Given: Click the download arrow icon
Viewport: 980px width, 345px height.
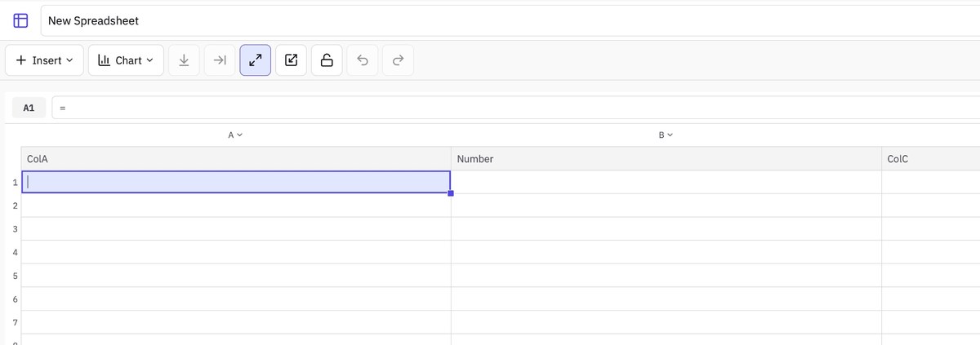Looking at the screenshot, I should [x=185, y=60].
